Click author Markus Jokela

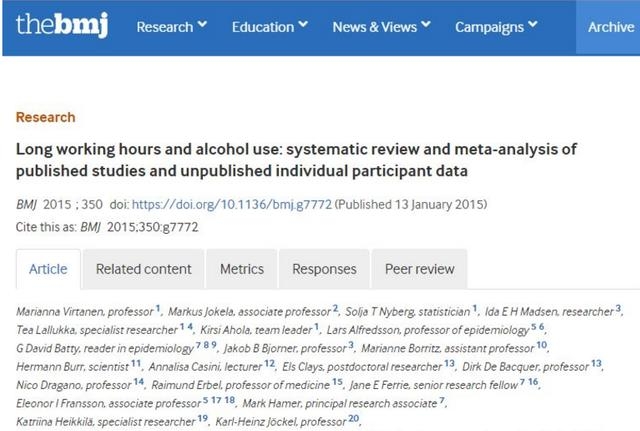click(x=202, y=312)
